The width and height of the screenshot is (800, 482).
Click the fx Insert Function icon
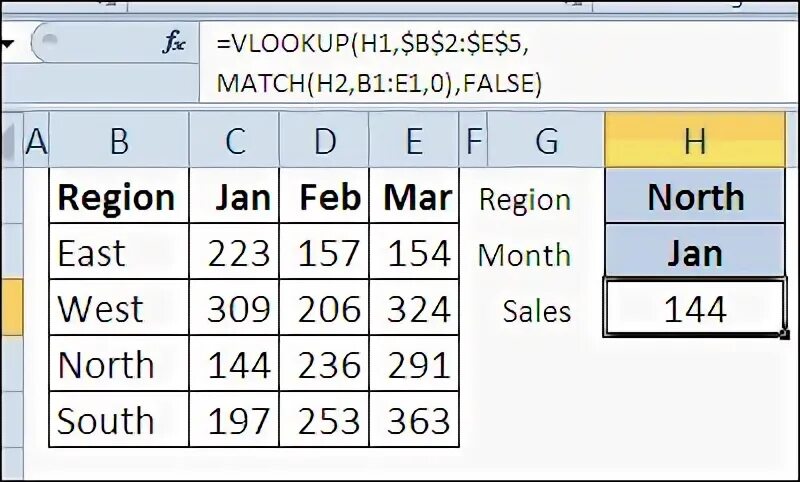[x=174, y=42]
